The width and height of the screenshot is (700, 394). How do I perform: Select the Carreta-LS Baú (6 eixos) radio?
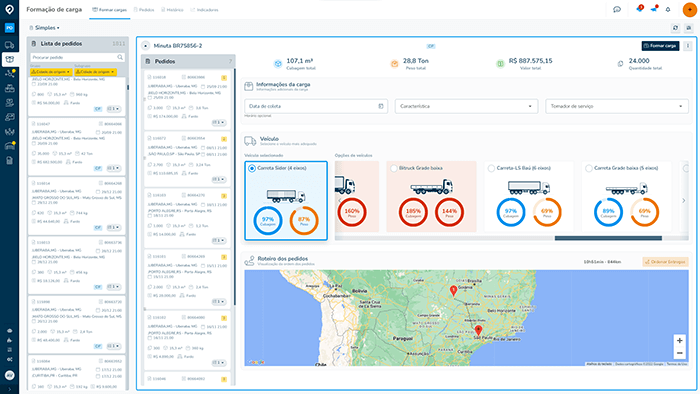pos(491,168)
